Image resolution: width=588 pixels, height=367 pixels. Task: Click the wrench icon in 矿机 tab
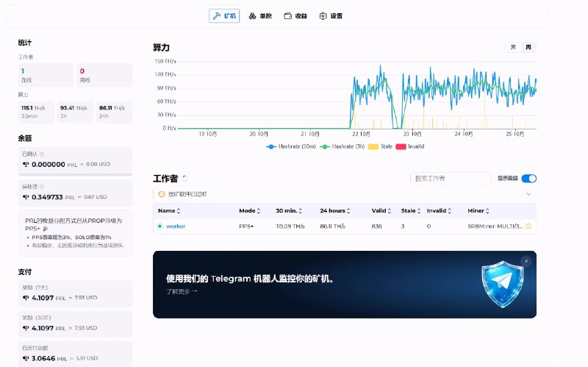[x=217, y=15]
